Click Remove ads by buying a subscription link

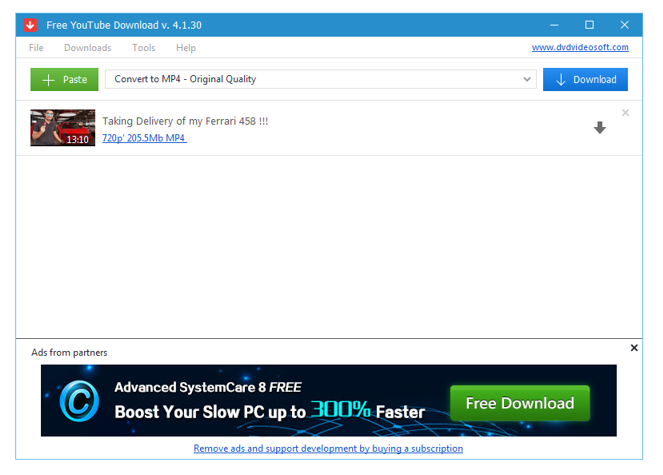pyautogui.click(x=328, y=448)
